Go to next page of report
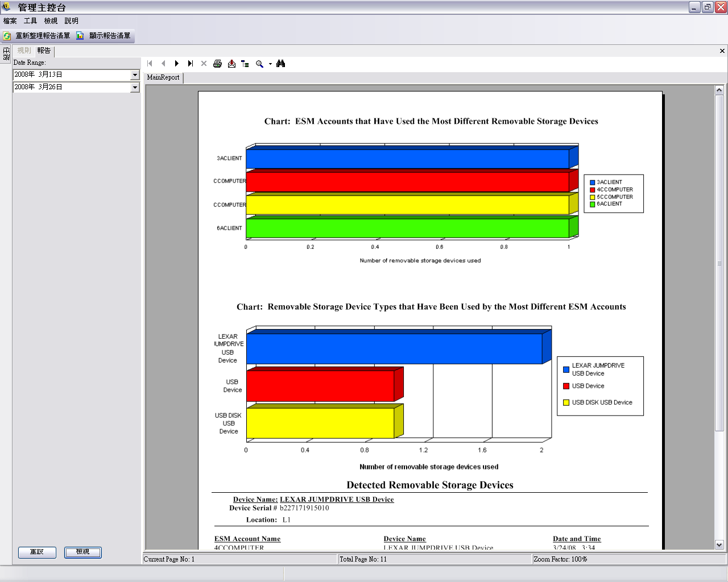Viewport: 728px width, 582px height. [x=177, y=64]
